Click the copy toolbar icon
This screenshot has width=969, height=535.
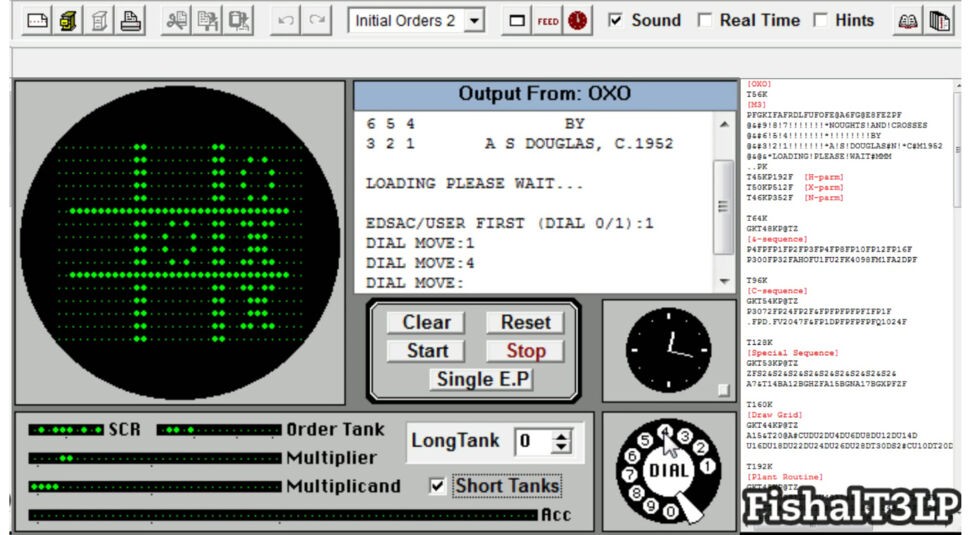[207, 21]
